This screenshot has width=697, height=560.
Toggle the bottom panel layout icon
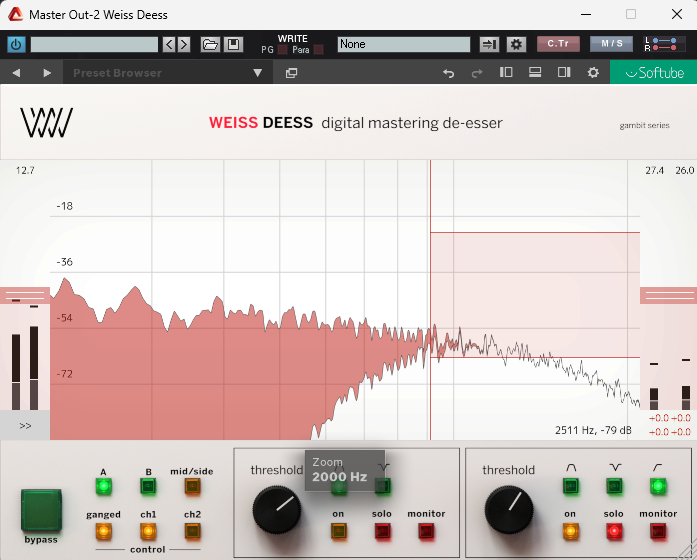click(535, 72)
